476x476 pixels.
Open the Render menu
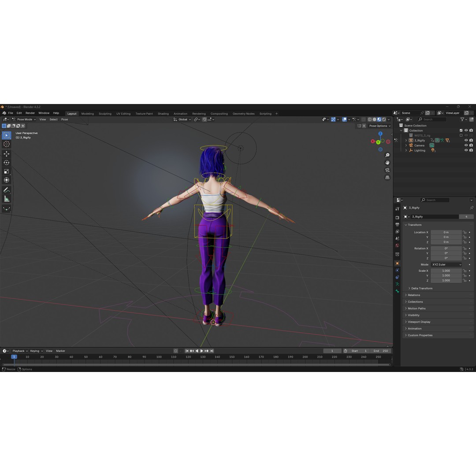tap(30, 113)
